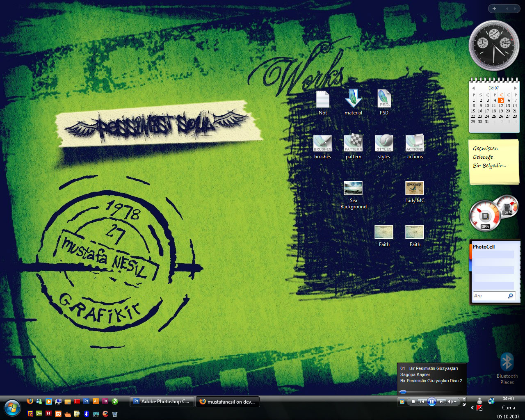
Task: Select day 31 in the calendar gadget
Action: (487, 121)
